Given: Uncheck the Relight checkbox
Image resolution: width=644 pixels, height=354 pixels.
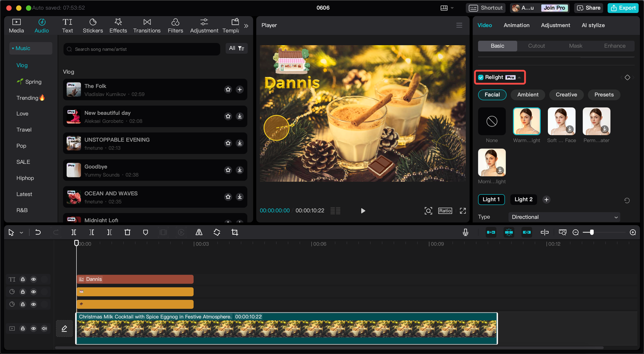Looking at the screenshot, I should 481,78.
